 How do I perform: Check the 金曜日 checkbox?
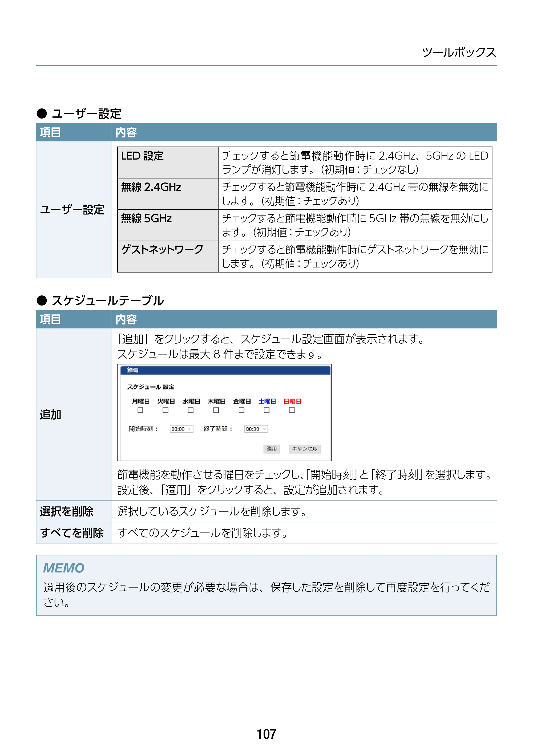(x=241, y=410)
